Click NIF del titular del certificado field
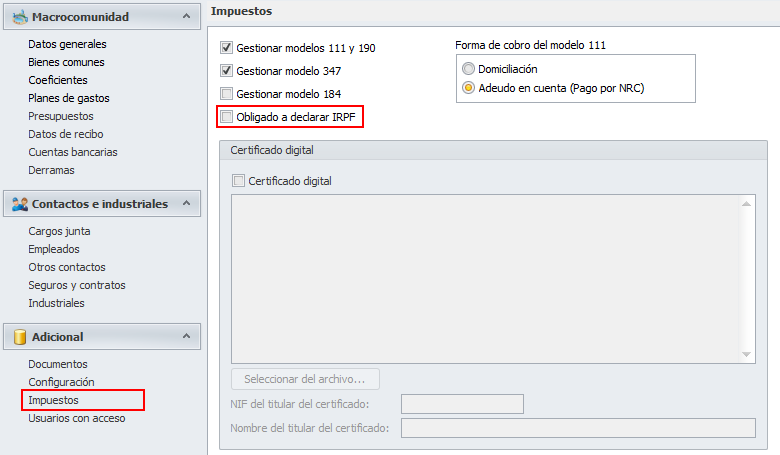The height and width of the screenshot is (455, 780). coord(462,404)
